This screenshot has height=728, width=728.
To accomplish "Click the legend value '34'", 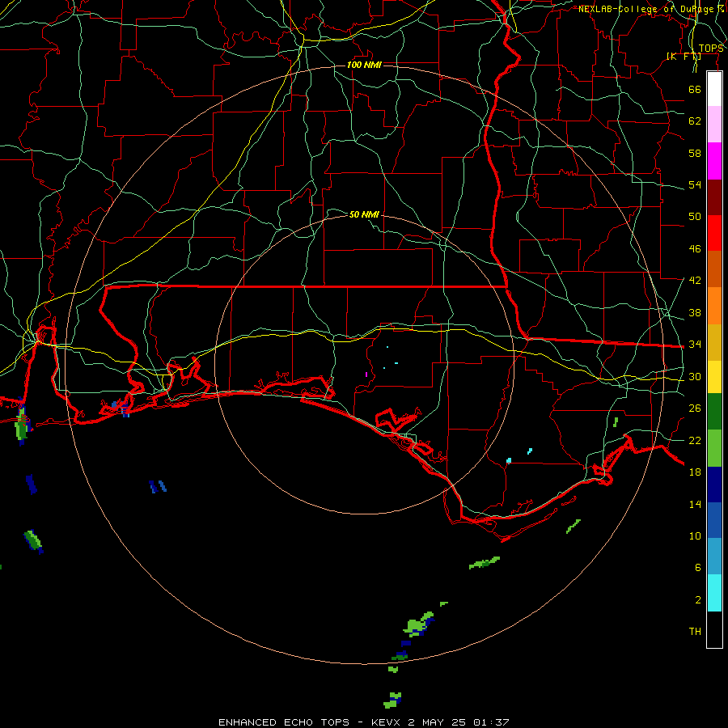I will (x=695, y=344).
